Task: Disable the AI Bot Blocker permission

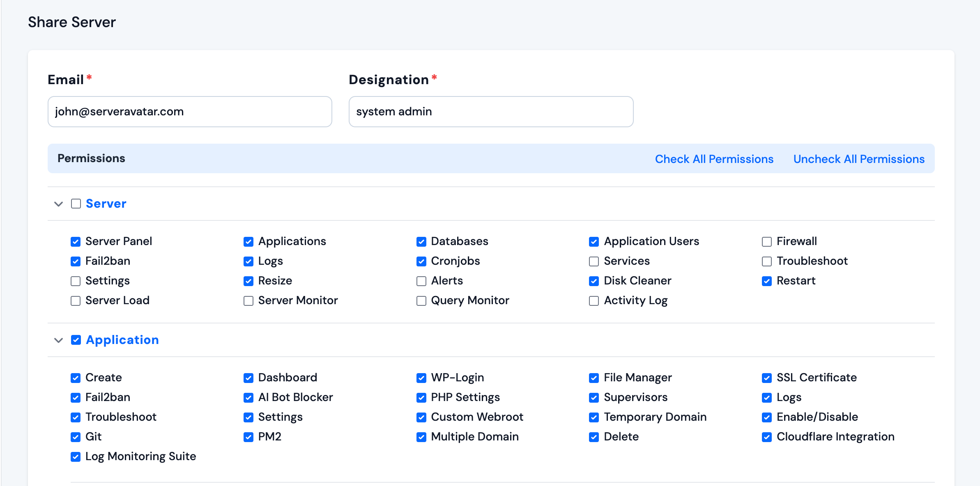Action: click(248, 398)
